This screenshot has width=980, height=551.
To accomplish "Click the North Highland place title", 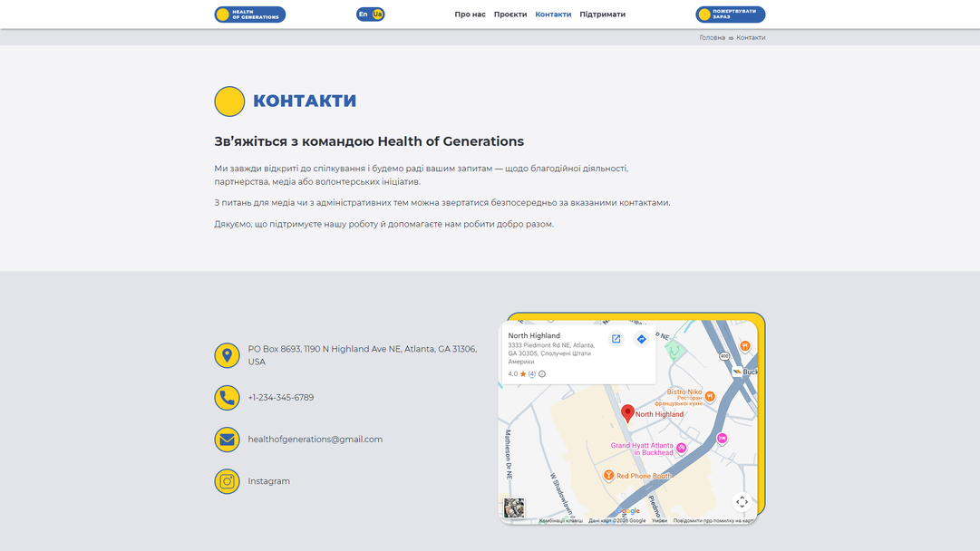I will click(534, 335).
